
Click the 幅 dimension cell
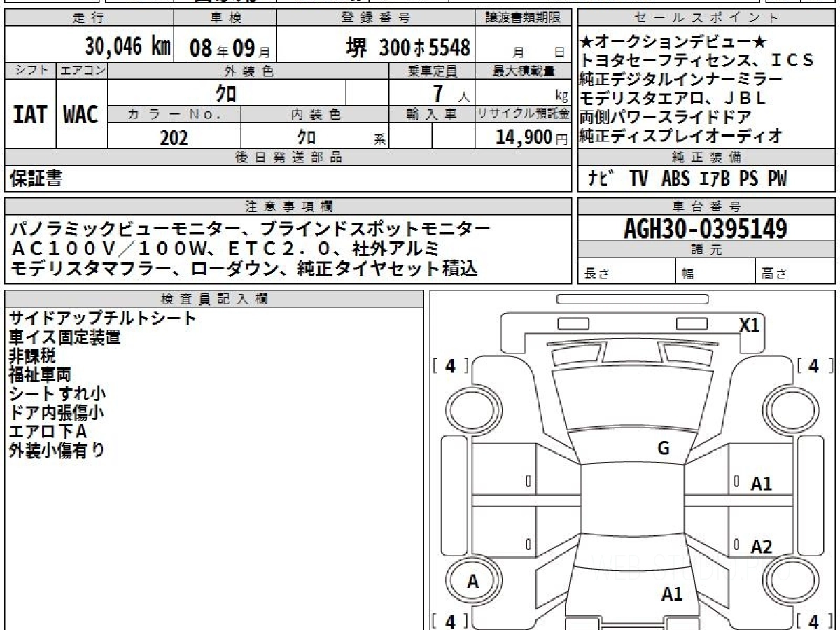[715, 272]
